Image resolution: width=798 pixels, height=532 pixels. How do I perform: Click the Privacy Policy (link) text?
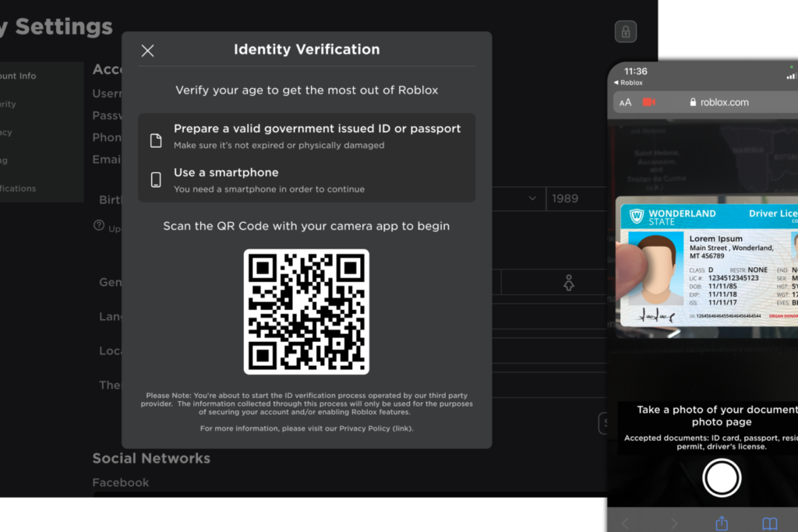coord(376,428)
